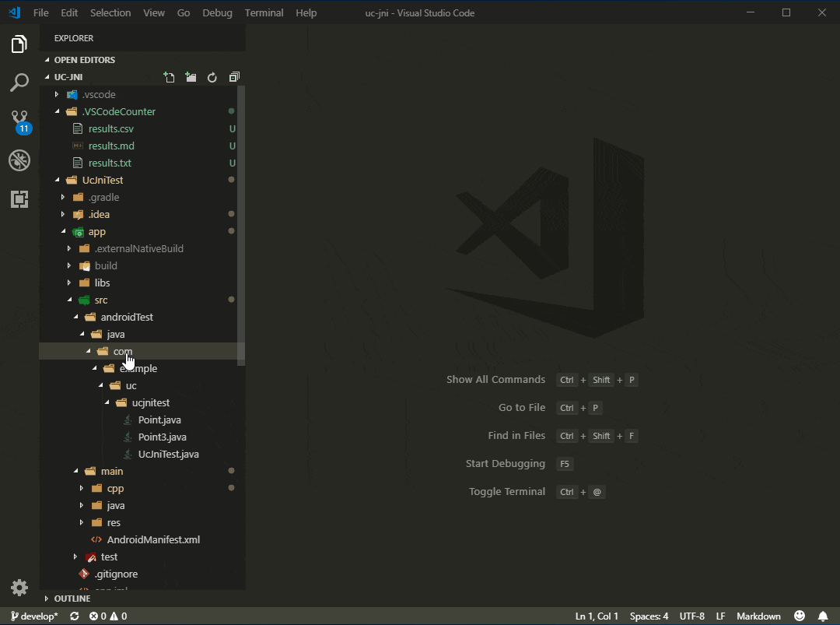Screen dimensions: 840x625
Task: Open the results.md file
Action: pos(142,146)
